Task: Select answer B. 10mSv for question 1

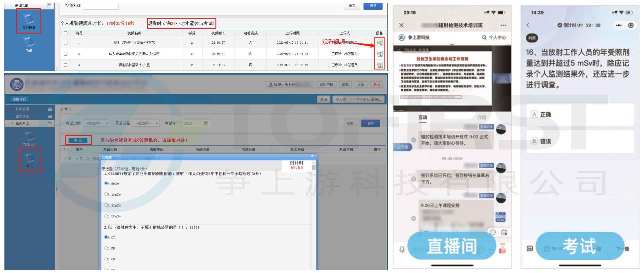Action: click(106, 194)
